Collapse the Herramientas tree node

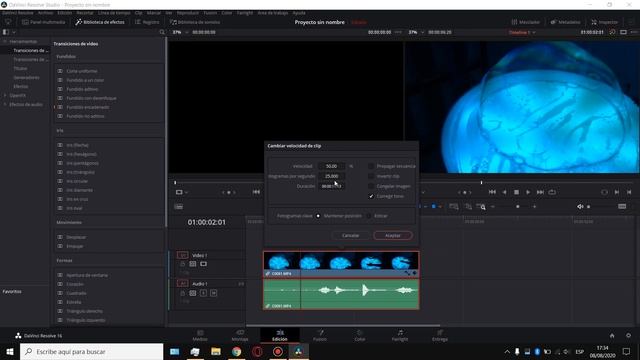point(5,42)
